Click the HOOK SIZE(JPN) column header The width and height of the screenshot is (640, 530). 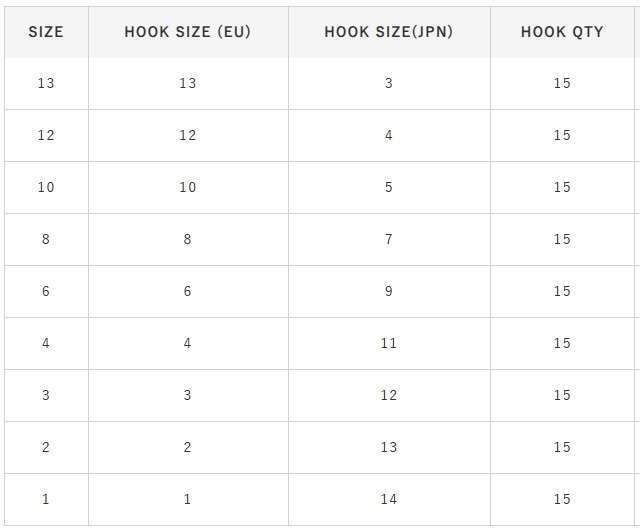[389, 31]
